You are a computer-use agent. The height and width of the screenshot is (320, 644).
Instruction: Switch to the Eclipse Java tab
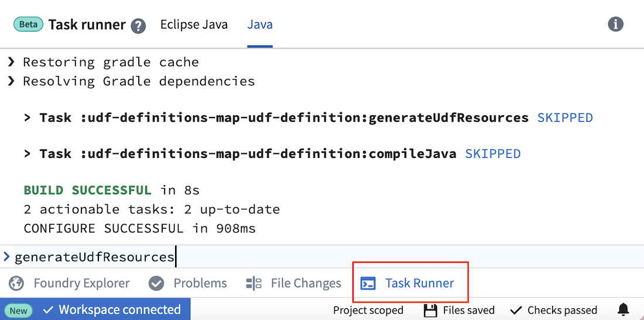pos(194,25)
